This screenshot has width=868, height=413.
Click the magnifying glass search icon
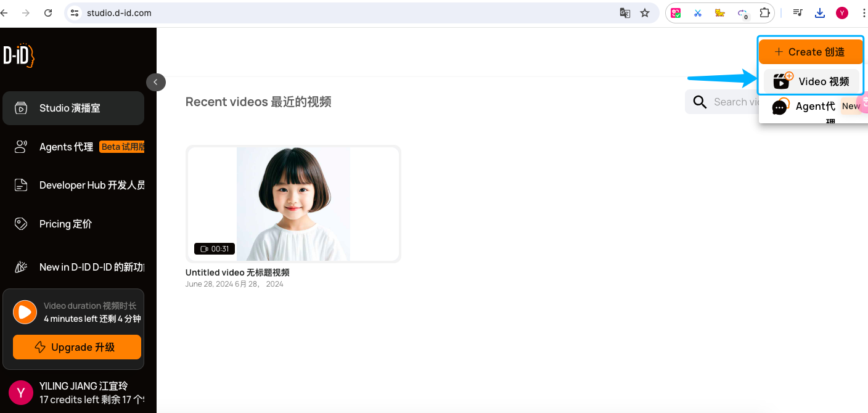coord(700,102)
